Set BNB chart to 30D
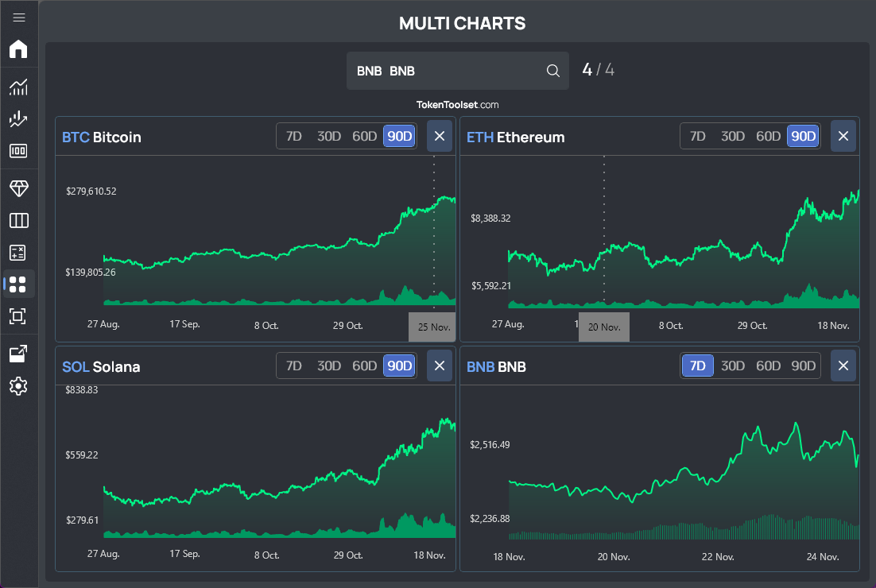Image resolution: width=876 pixels, height=588 pixels. tap(733, 366)
